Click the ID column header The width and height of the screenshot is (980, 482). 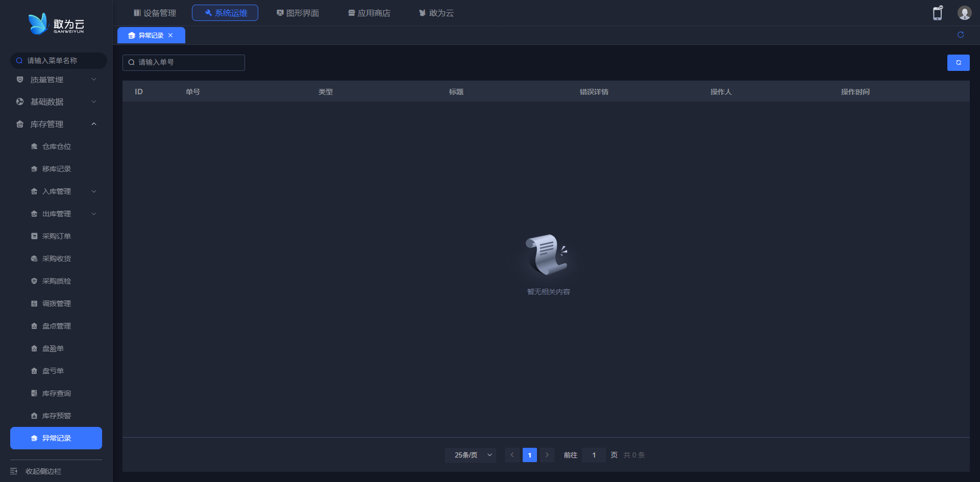tap(139, 92)
